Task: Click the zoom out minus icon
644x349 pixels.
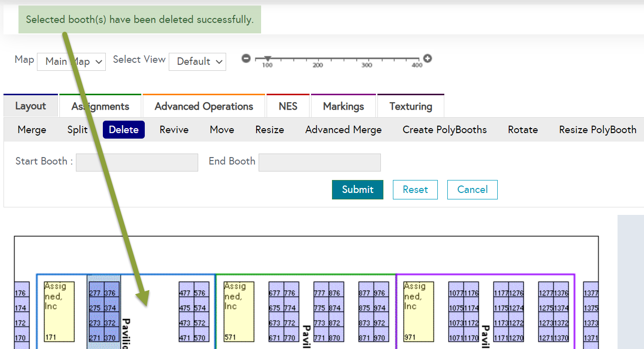Action: point(246,58)
